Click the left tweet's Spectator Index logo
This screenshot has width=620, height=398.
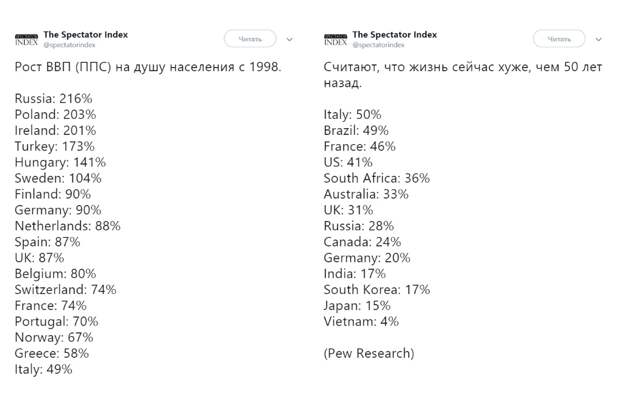pyautogui.click(x=26, y=40)
